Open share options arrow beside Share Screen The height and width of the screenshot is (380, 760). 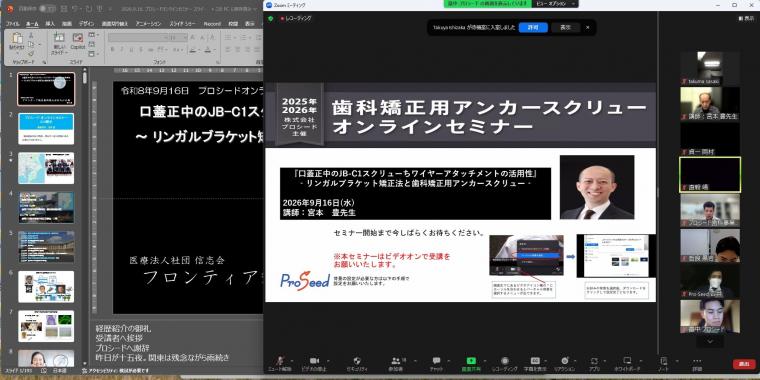(x=484, y=361)
